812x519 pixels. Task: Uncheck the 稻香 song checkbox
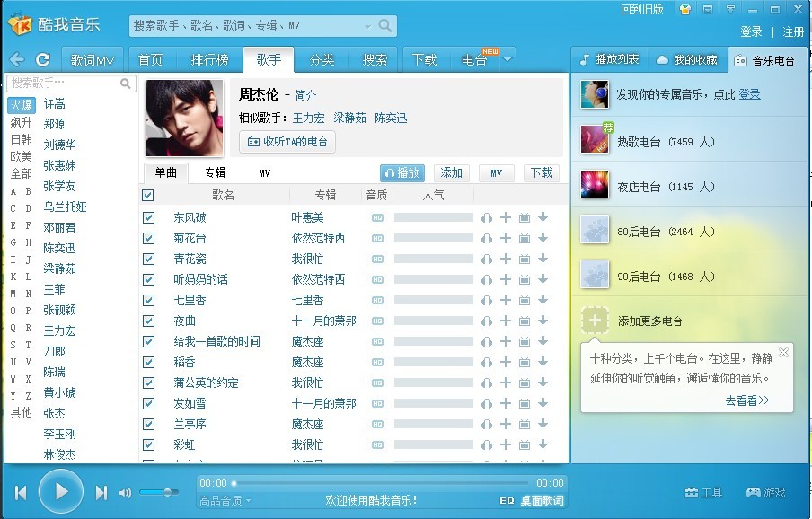coord(149,362)
